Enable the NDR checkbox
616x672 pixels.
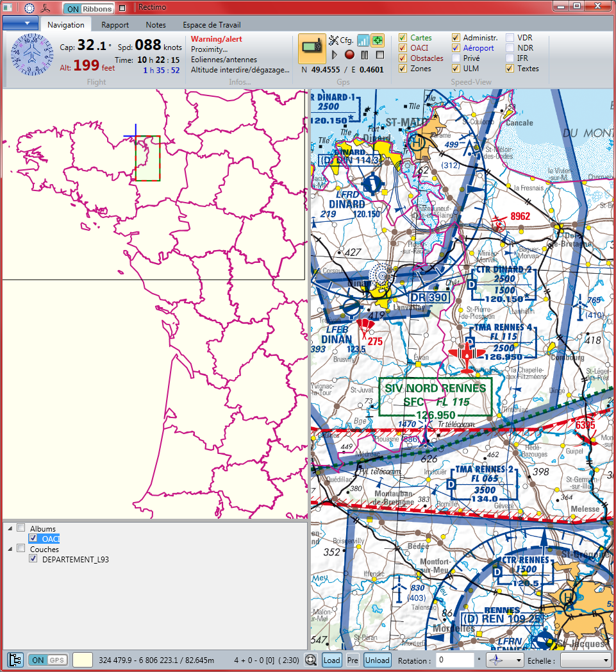pos(510,47)
